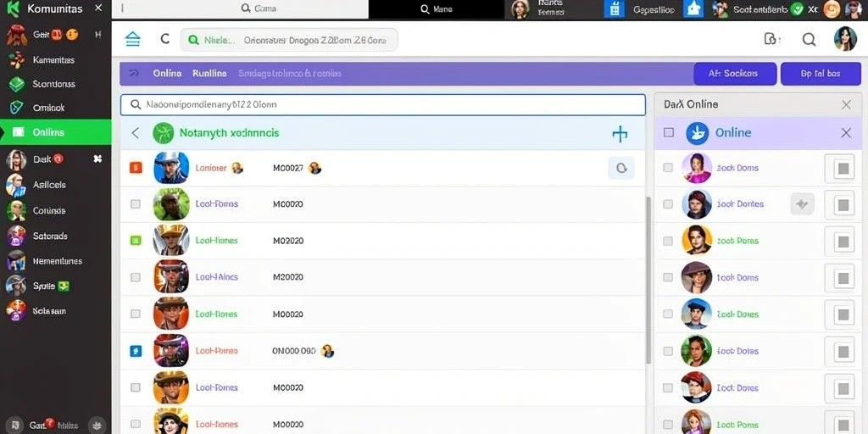Collapse the Online section with its X
This screenshot has height=434, width=868.
pyautogui.click(x=846, y=133)
